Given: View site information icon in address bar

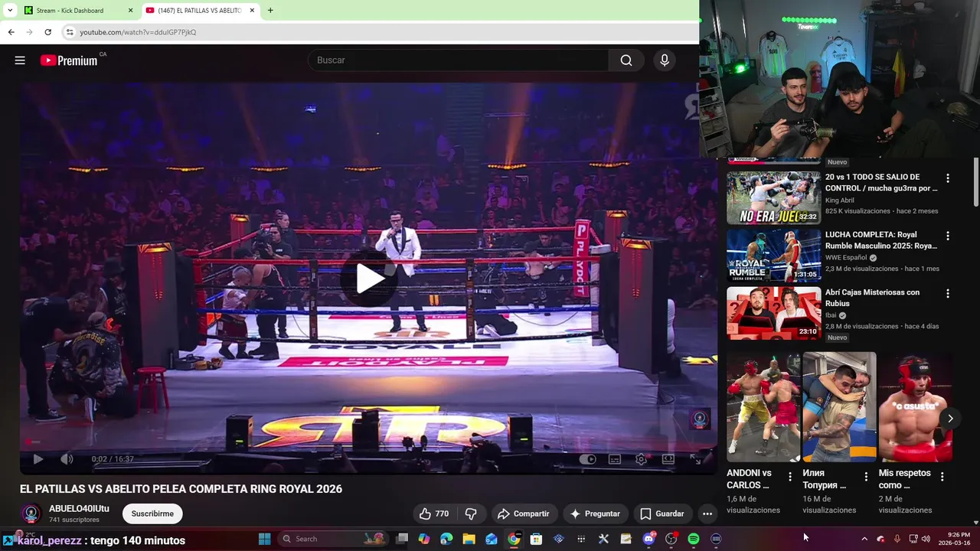Looking at the screenshot, I should click(70, 32).
